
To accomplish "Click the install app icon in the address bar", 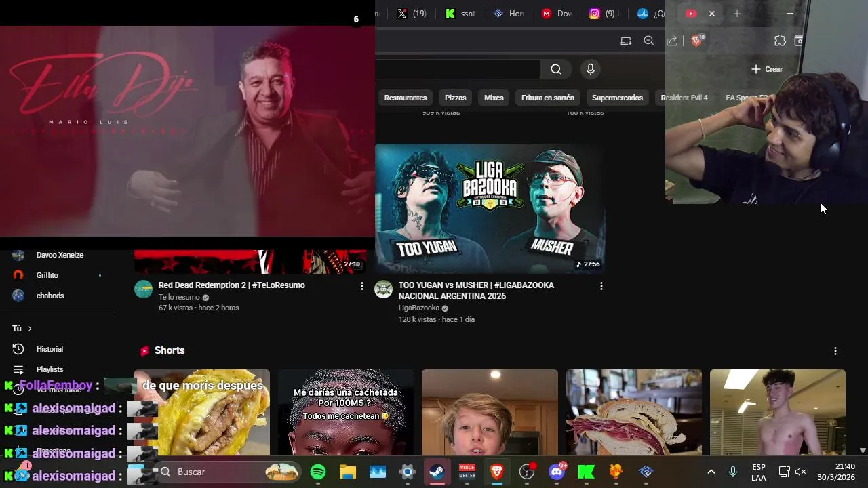I will (x=626, y=41).
